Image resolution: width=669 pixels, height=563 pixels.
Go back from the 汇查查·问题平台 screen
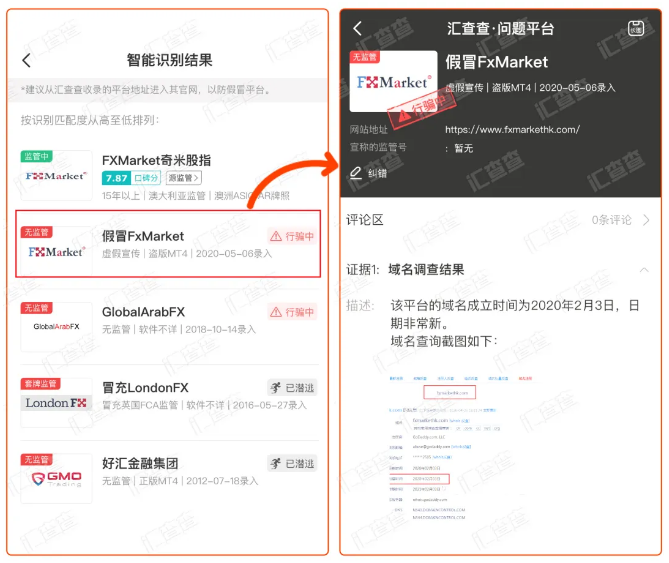[358, 29]
